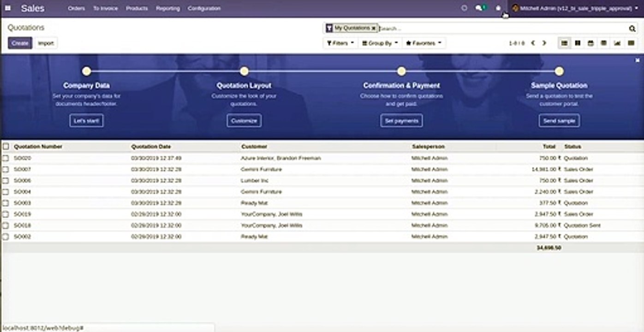
Task: Click the Quotation Layout step circle
Action: click(244, 71)
